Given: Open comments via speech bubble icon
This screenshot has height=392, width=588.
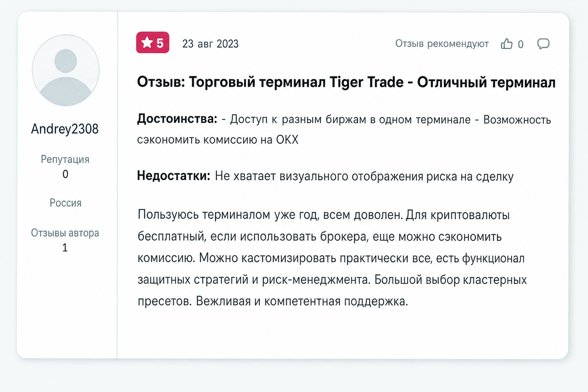Looking at the screenshot, I should (x=543, y=44).
